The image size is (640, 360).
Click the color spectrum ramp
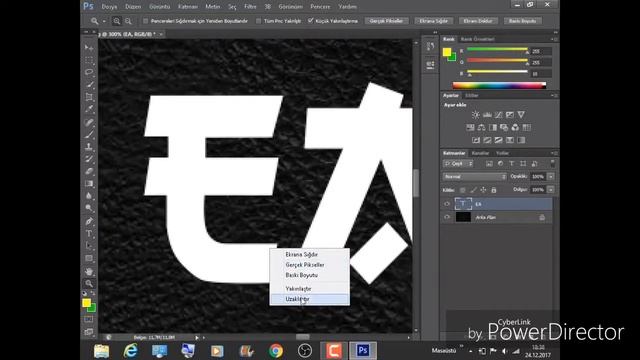pos(499,85)
